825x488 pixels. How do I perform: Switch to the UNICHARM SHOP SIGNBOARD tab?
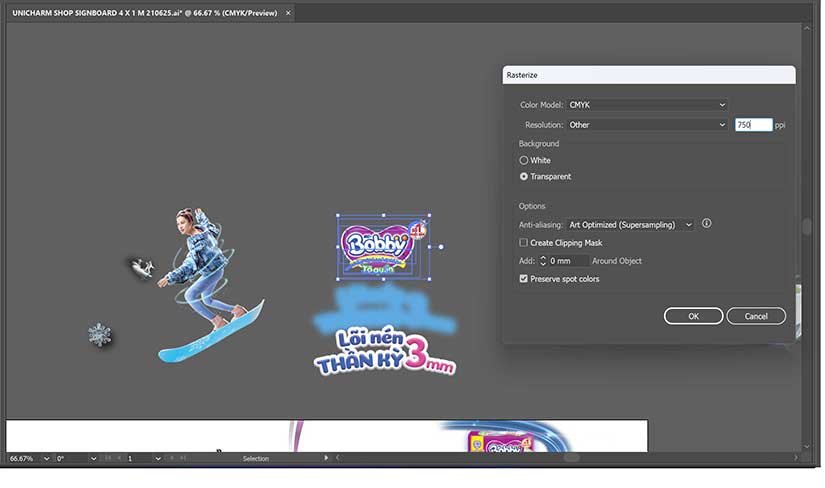click(140, 13)
